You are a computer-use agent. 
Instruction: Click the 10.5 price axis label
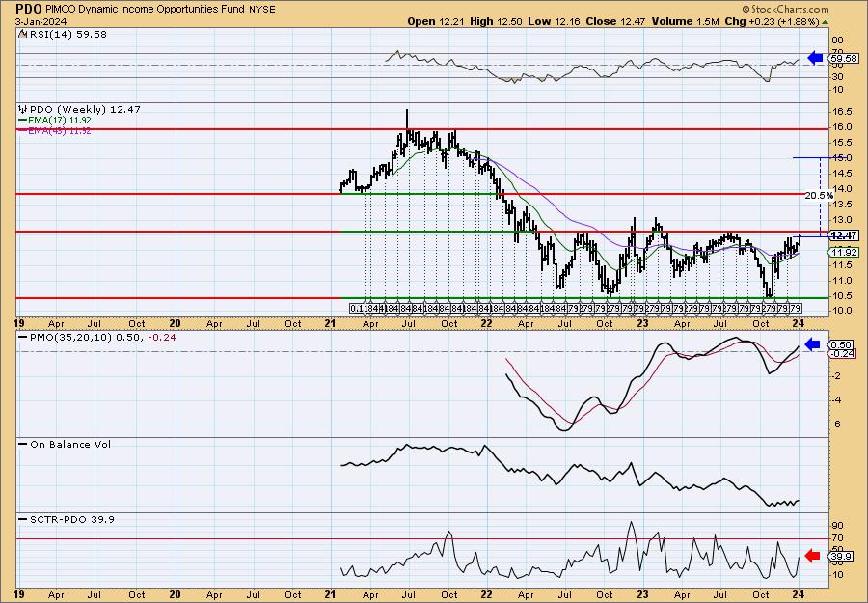pos(842,295)
